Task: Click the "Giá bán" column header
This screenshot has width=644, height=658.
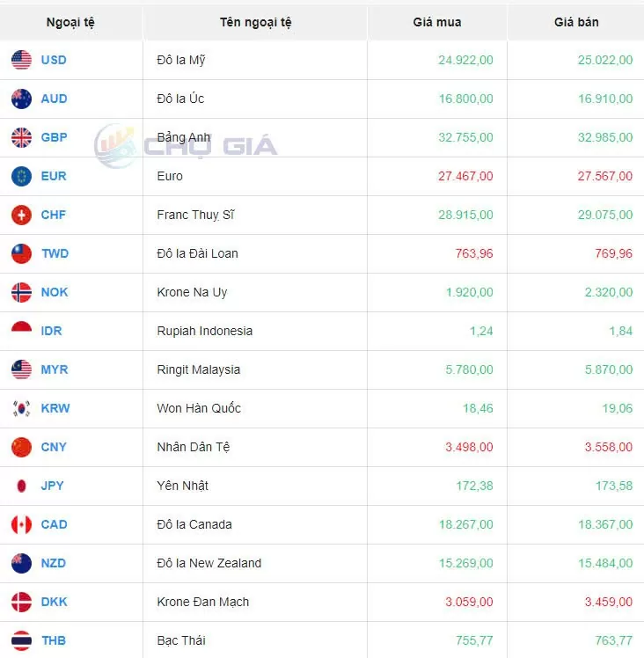Action: click(x=576, y=22)
